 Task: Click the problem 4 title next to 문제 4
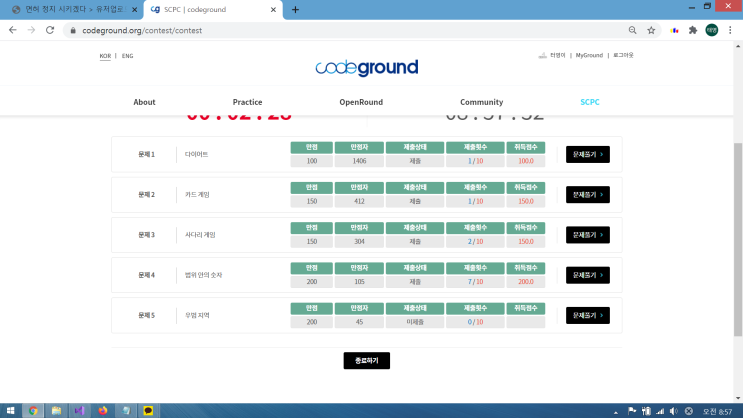pos(203,275)
